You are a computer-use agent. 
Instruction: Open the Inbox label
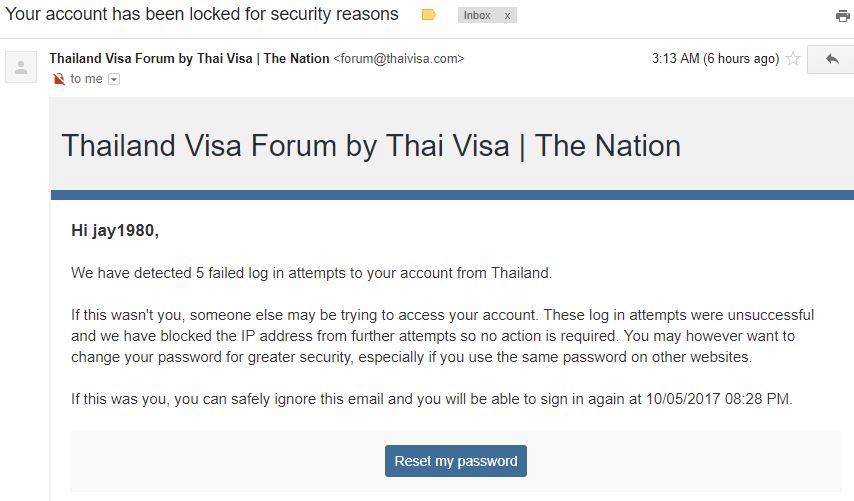click(477, 15)
